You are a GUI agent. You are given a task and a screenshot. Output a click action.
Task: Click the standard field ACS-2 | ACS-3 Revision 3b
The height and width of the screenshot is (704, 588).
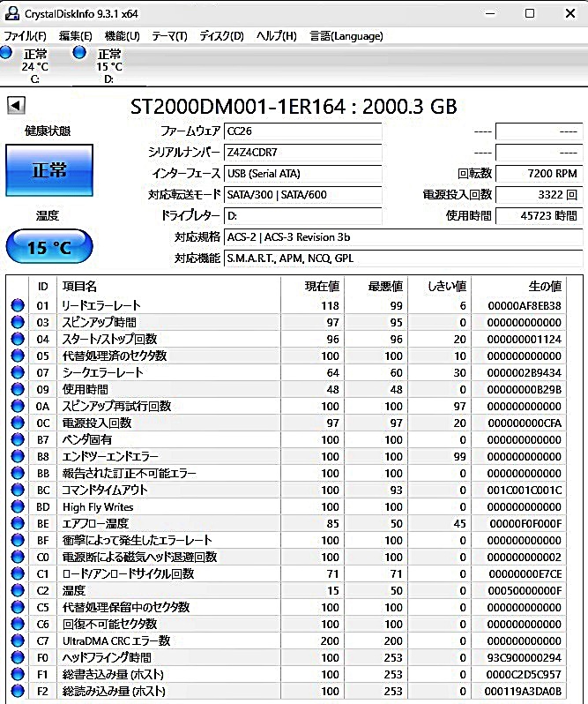pos(403,237)
